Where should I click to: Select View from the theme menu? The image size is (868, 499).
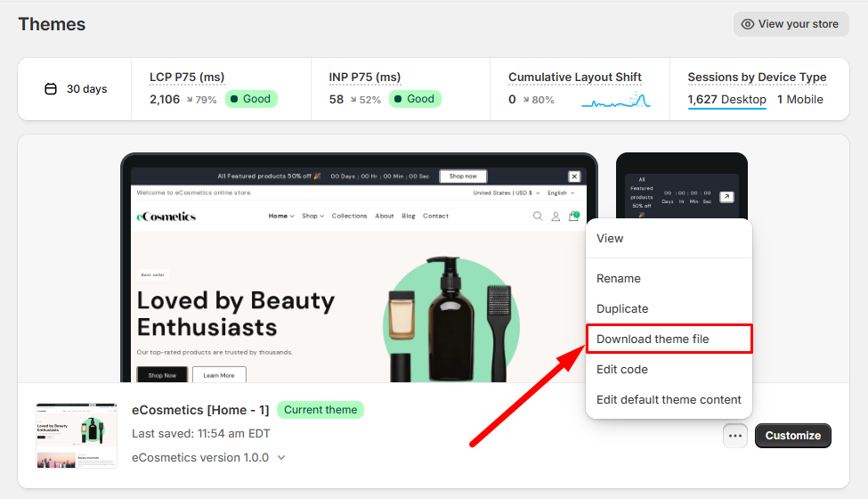669,239
